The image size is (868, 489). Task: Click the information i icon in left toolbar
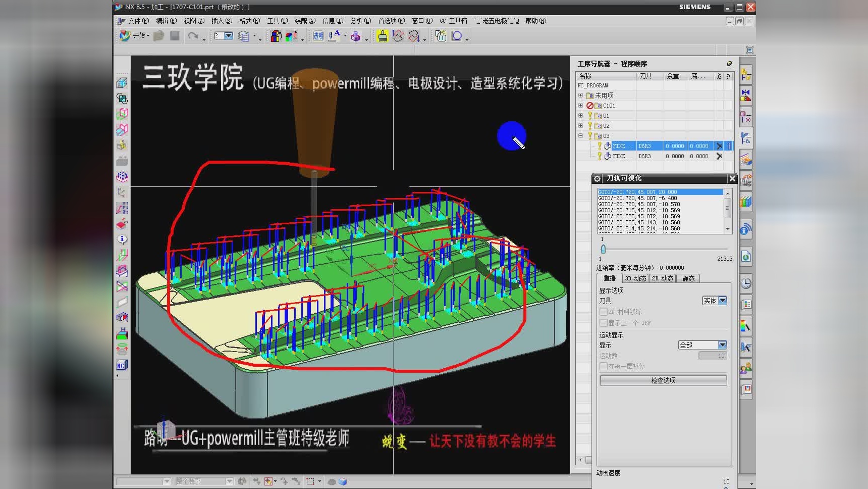(x=122, y=239)
